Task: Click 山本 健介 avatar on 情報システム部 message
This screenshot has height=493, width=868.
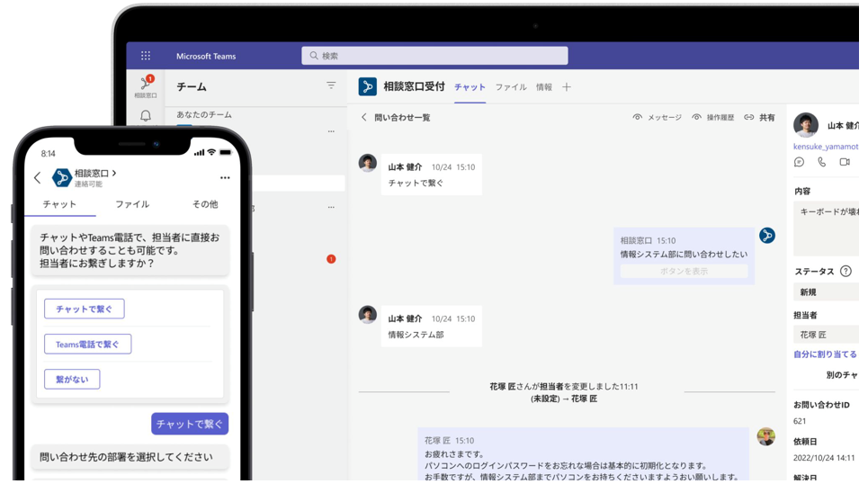Action: coord(368,315)
